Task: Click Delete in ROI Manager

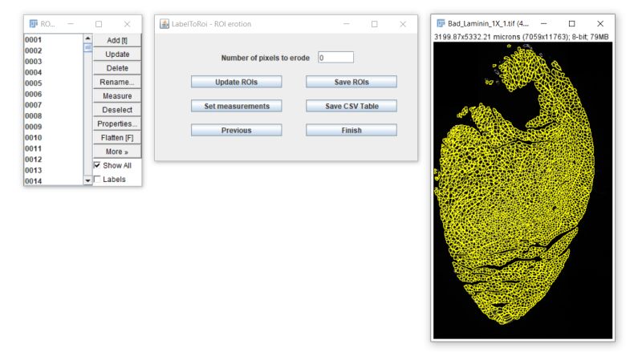Action: (117, 68)
